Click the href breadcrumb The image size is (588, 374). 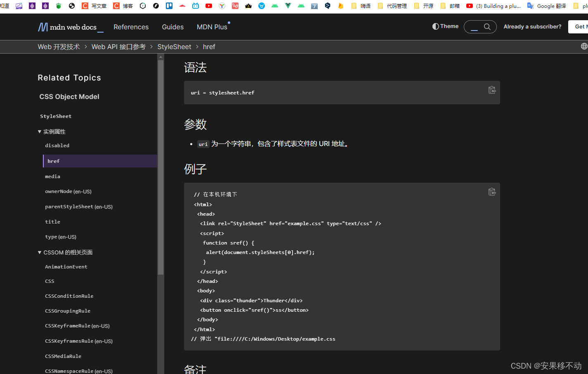(x=209, y=47)
